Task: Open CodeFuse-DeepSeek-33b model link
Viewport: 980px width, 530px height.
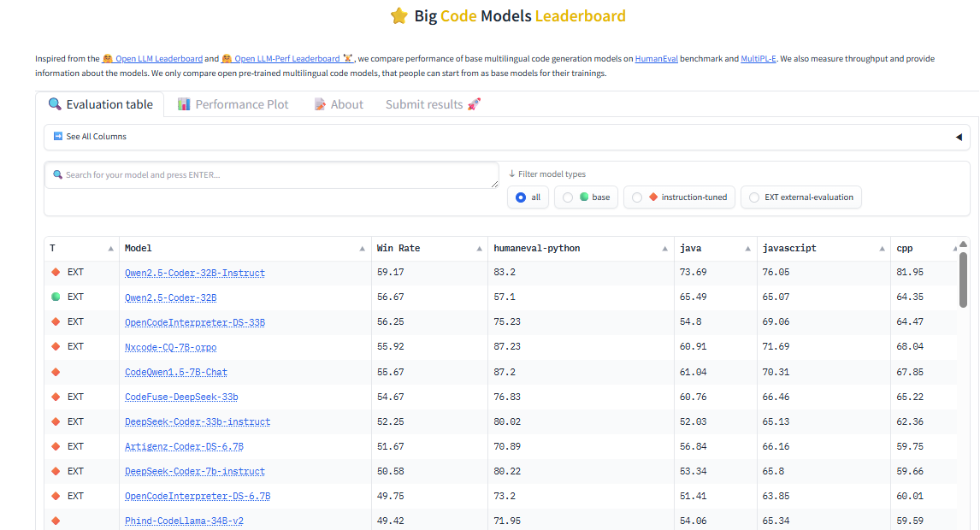Action: coord(181,397)
